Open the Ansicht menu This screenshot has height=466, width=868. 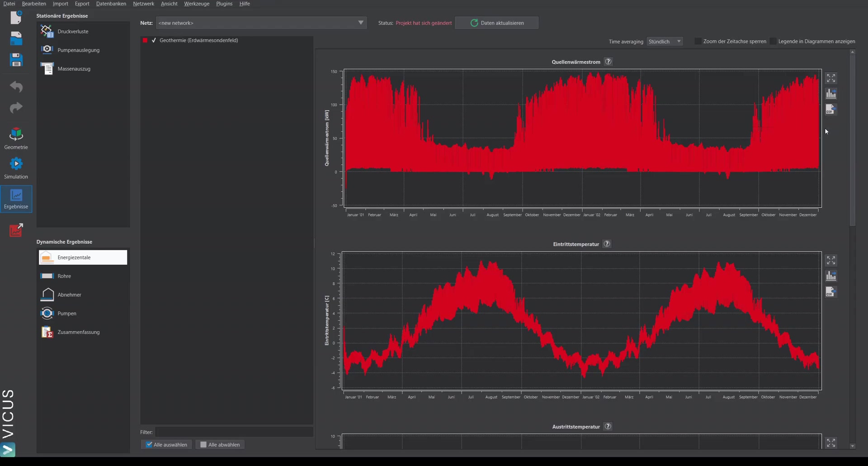point(169,4)
